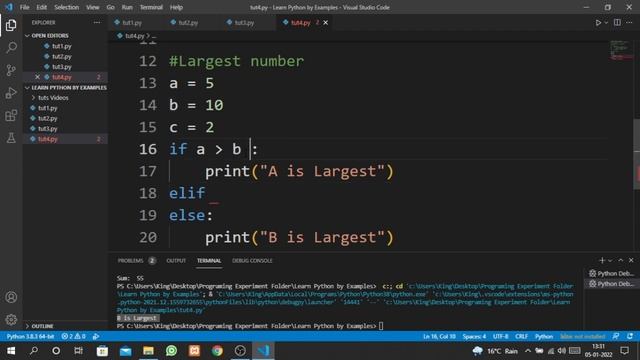Maximize the panel size chevron
Screen dimensions: 640x360
[x=621, y=260]
